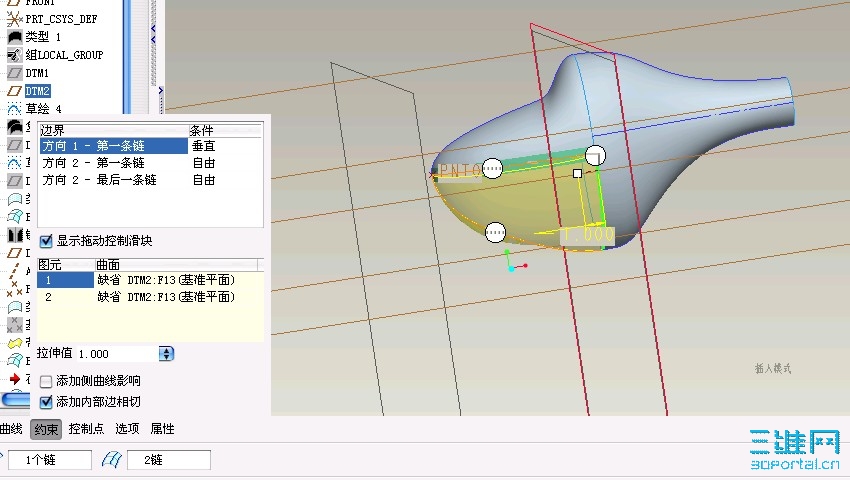
Task: Select 类型 1 in the model tree
Action: pyautogui.click(x=43, y=37)
